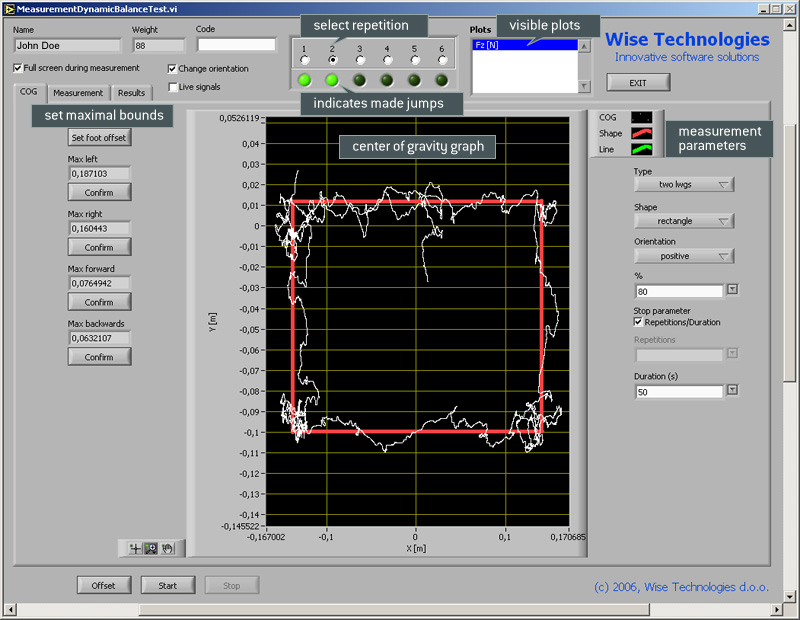Confirm the Max backwards value

click(x=99, y=357)
